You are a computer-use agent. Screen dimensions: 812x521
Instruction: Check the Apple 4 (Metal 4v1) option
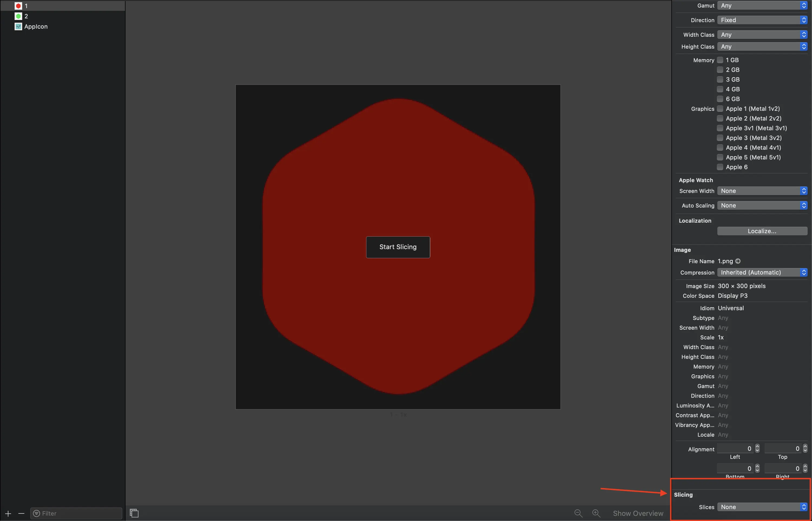tap(720, 148)
